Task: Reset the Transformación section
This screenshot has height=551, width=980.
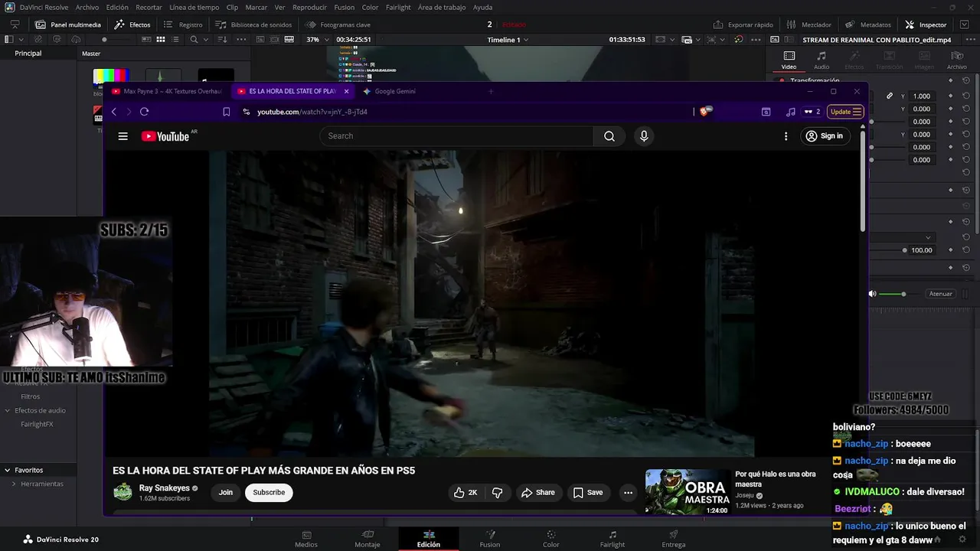Action: tap(966, 80)
